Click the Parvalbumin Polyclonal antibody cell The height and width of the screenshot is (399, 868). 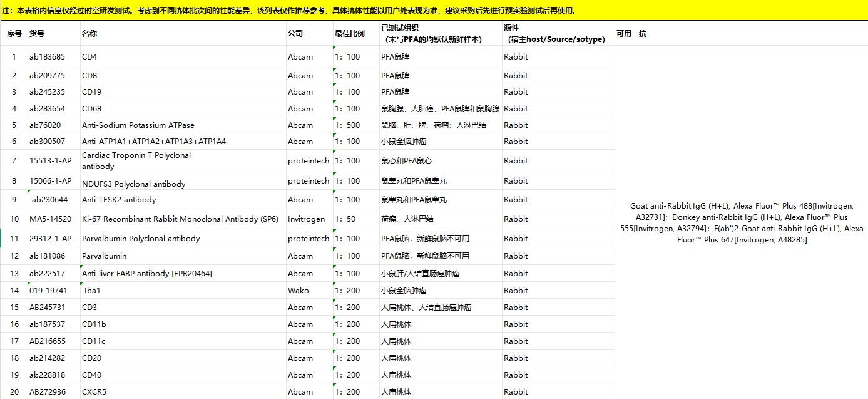coord(183,238)
